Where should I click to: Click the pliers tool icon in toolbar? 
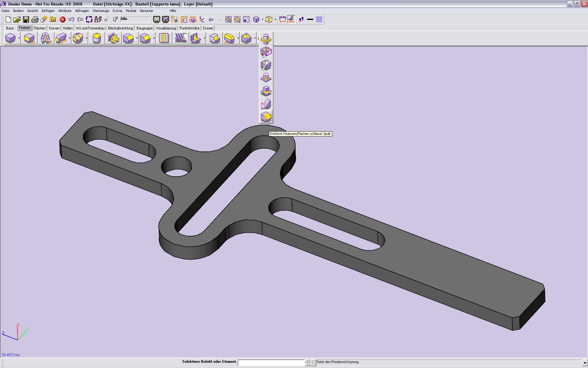tap(98, 20)
